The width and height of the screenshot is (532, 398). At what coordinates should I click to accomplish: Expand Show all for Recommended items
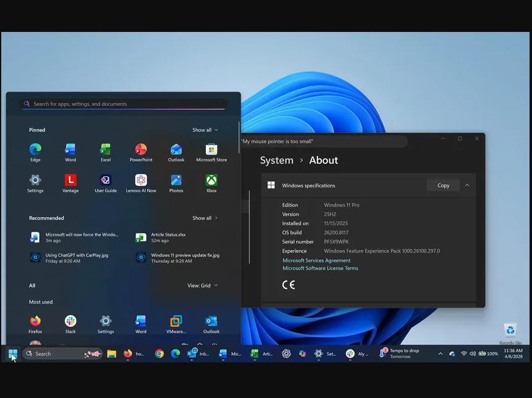click(x=205, y=218)
